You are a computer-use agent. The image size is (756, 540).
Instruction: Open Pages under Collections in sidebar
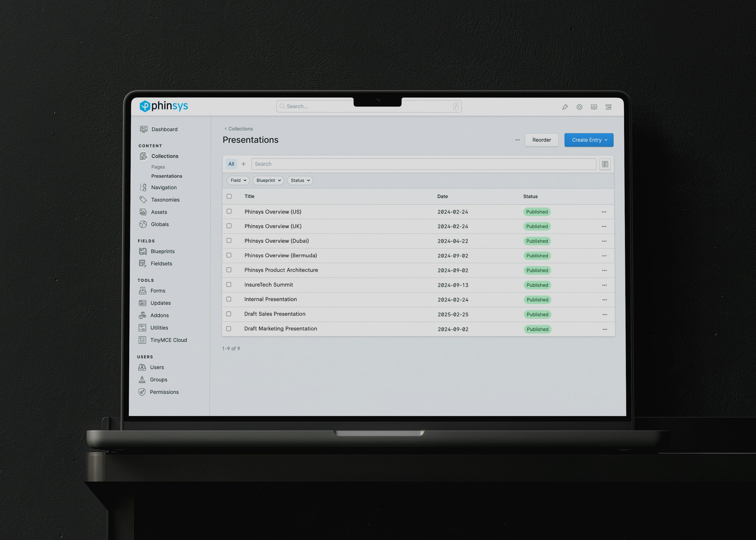click(x=158, y=167)
